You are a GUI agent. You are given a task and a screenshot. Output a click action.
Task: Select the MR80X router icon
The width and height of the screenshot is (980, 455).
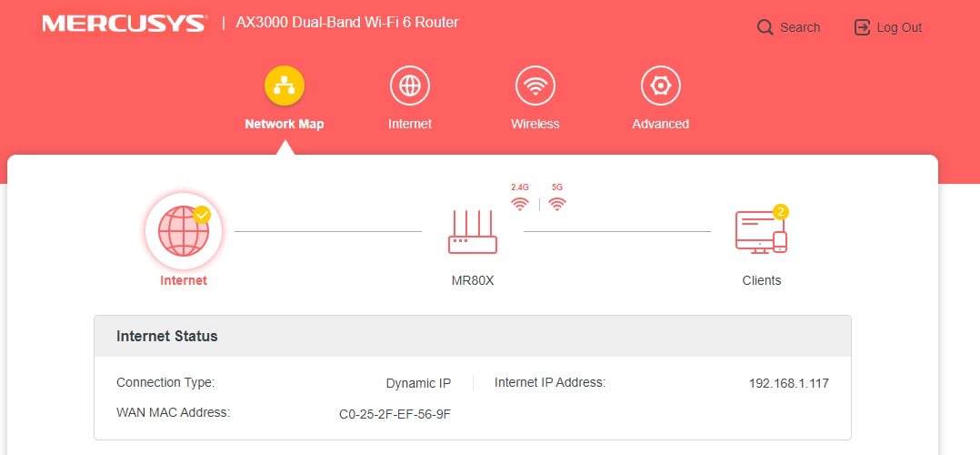[473, 232]
